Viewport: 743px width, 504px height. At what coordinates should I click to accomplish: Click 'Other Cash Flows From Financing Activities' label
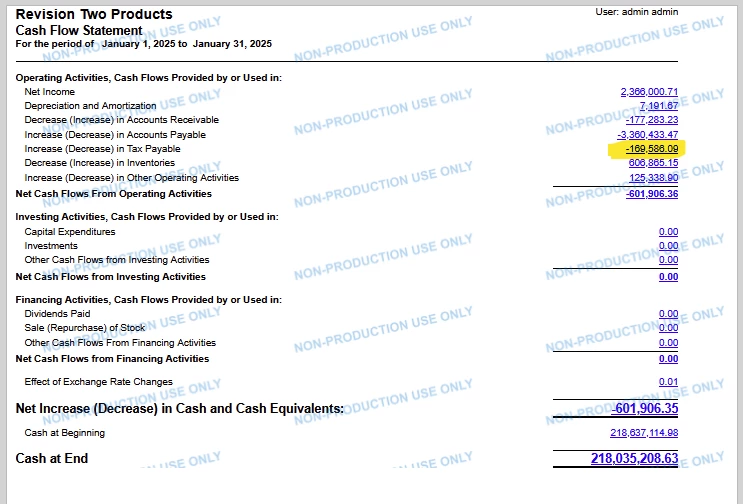point(120,342)
